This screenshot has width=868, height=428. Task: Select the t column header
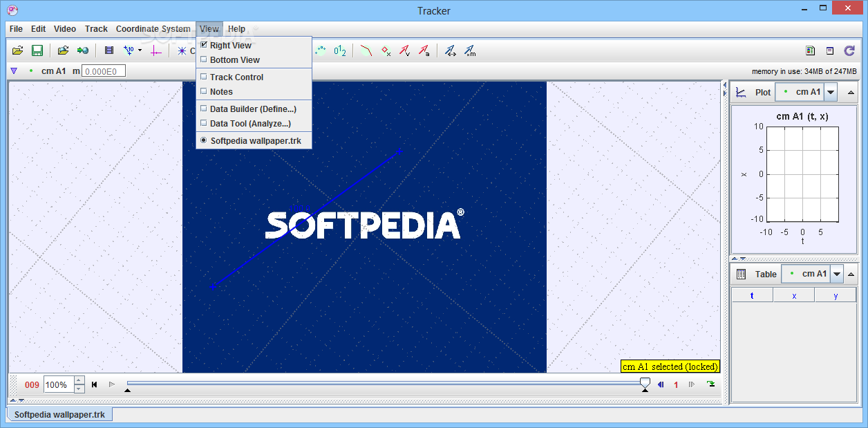pos(752,295)
